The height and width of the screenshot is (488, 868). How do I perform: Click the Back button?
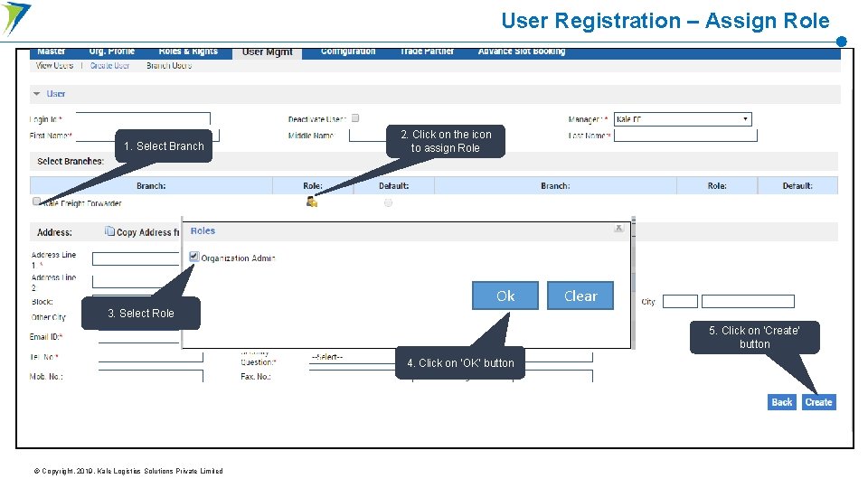[781, 402]
